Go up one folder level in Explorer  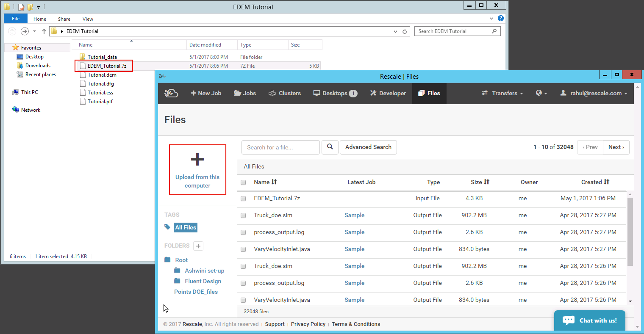click(44, 31)
